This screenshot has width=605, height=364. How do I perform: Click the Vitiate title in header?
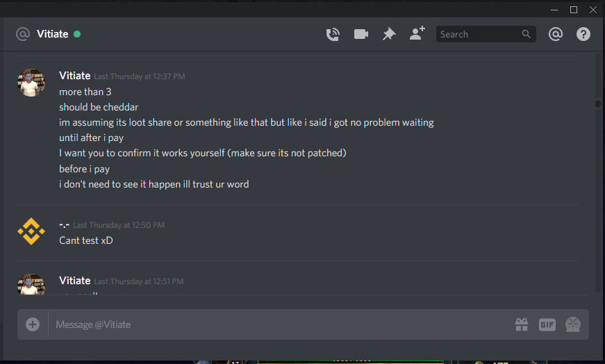[53, 34]
